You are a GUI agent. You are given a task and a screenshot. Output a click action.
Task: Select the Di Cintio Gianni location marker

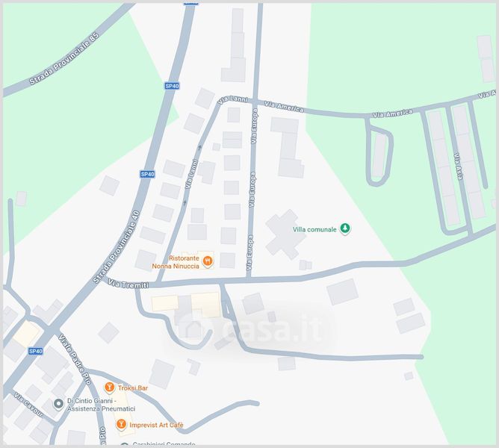[x=58, y=404]
